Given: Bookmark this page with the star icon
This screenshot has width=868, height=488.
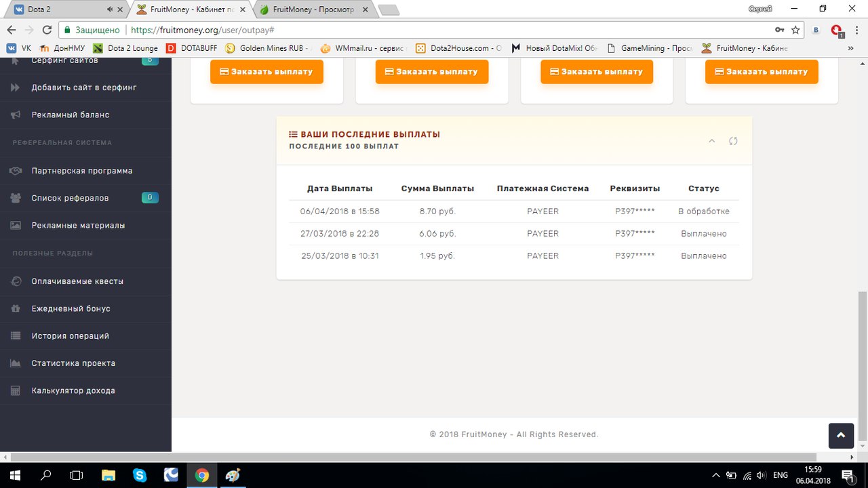Looking at the screenshot, I should [x=795, y=30].
